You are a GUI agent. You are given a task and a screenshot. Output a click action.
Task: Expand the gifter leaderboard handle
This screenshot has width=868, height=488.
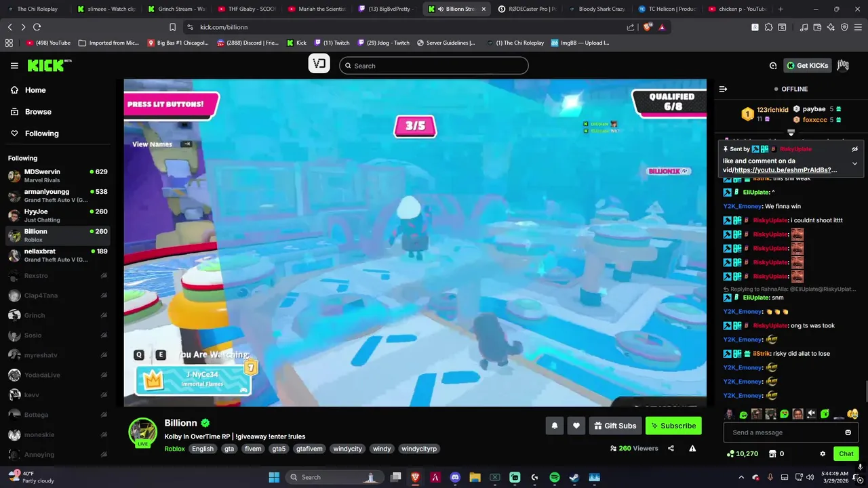tap(791, 132)
